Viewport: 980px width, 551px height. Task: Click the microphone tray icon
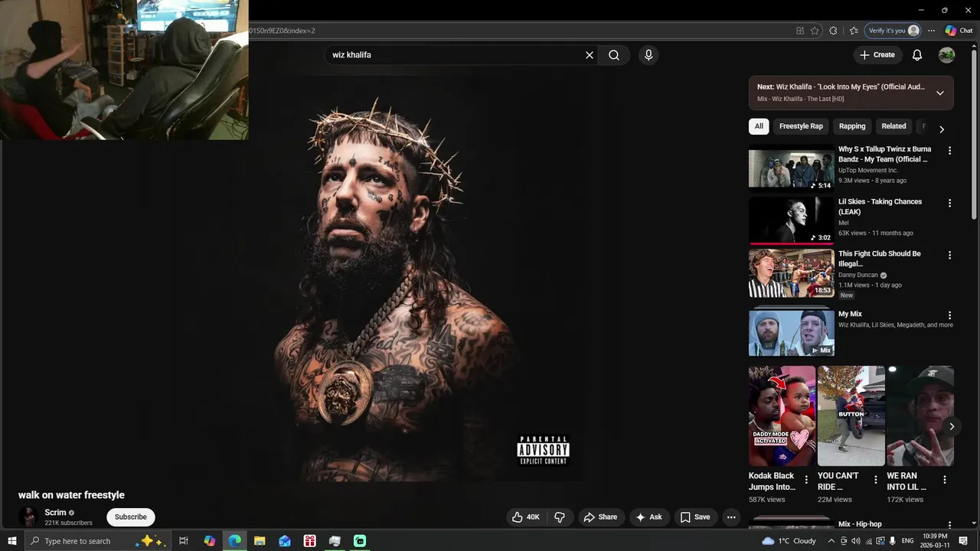pos(893,541)
